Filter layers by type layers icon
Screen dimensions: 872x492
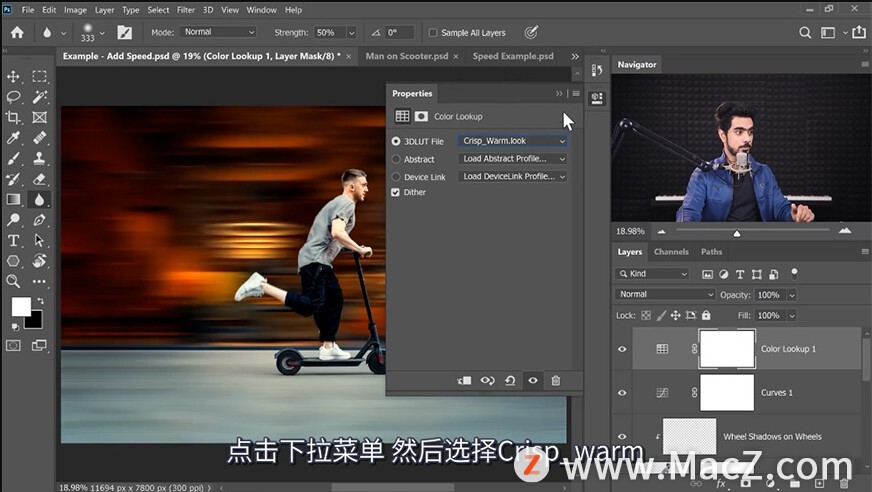tap(740, 274)
